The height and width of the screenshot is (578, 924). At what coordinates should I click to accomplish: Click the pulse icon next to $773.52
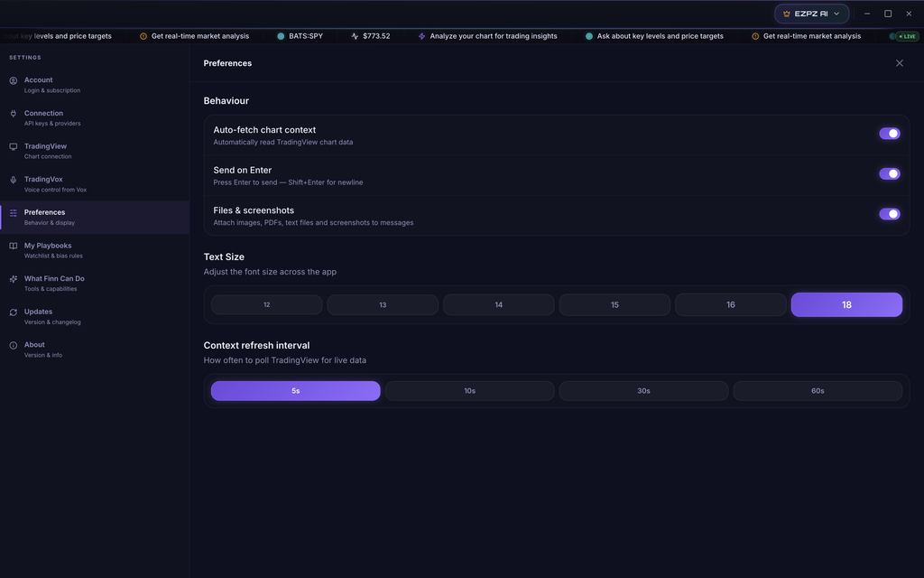click(x=354, y=36)
